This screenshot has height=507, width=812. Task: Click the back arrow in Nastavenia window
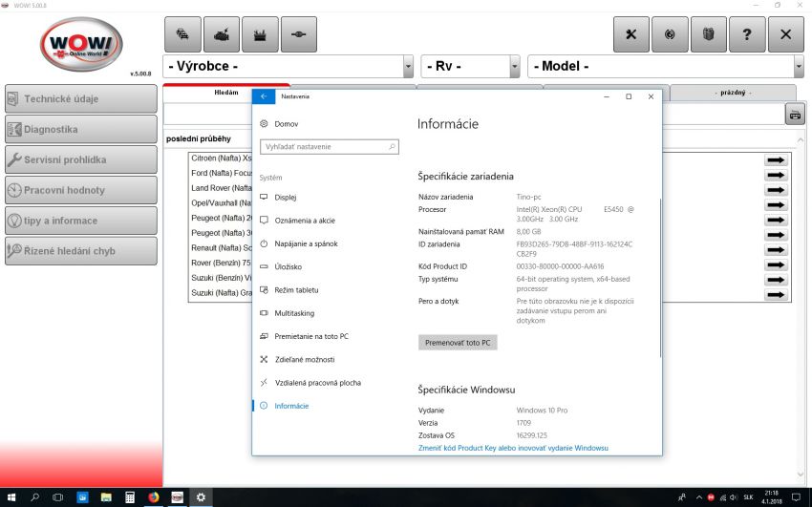[263, 96]
